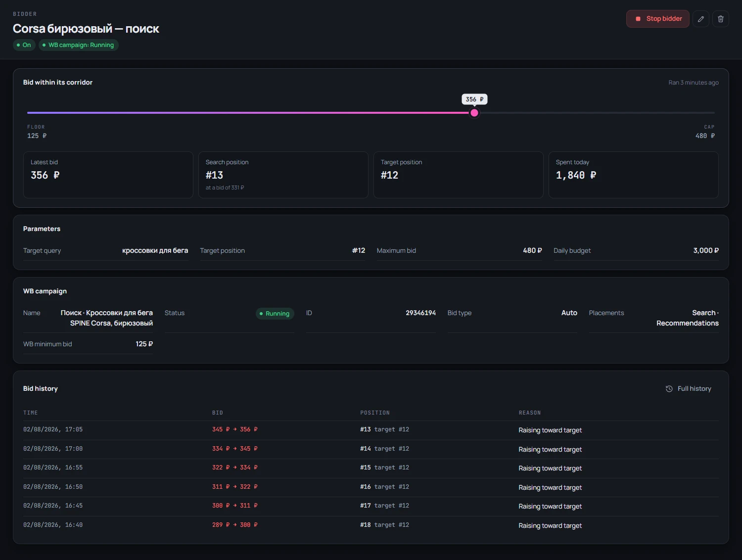Click bid change 289 ₽ → 300 ₽

[x=235, y=525]
